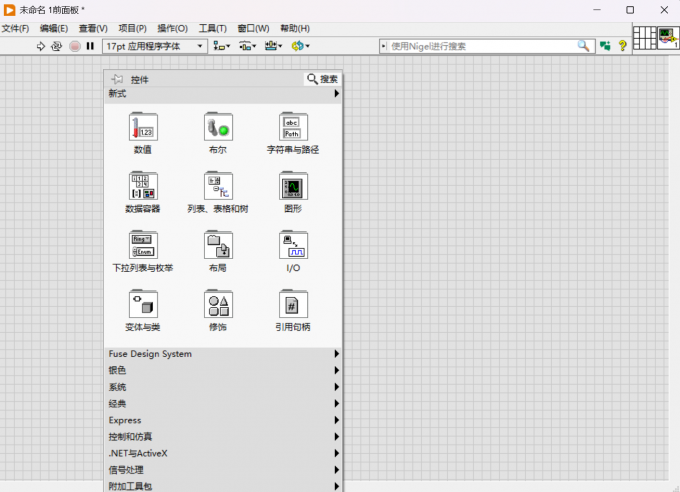Maximize the 未命名 1前面板 window

click(x=630, y=10)
